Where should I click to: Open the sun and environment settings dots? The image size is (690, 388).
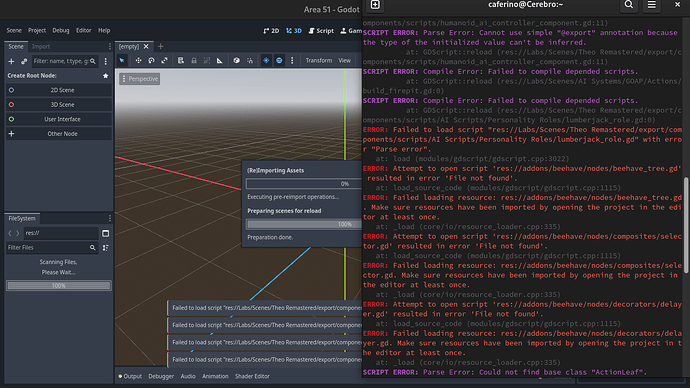pos(292,60)
